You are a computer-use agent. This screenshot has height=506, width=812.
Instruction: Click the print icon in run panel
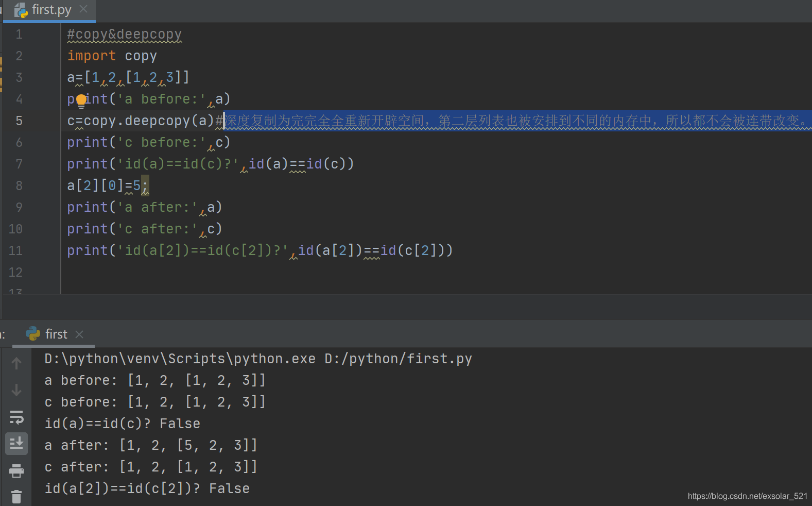(16, 470)
